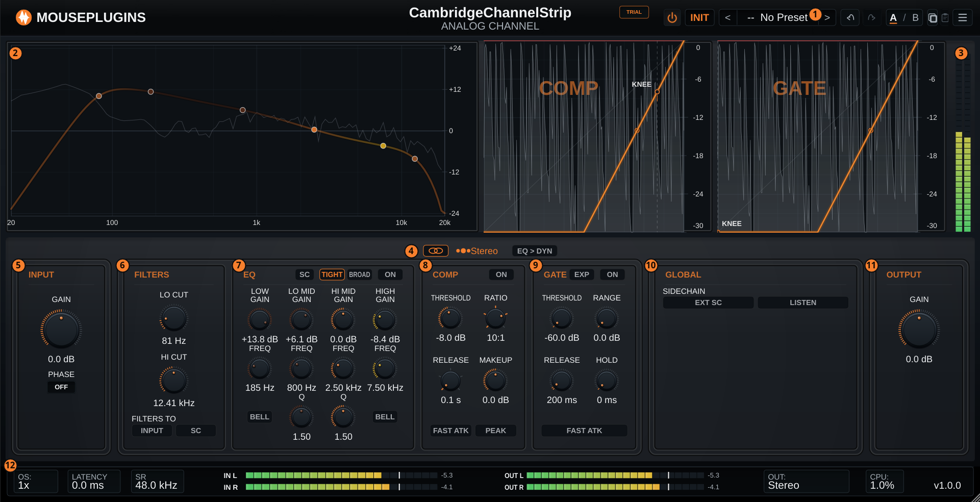This screenshot has height=502, width=980.
Task: Toggle the COMP section ON button
Action: (x=501, y=274)
